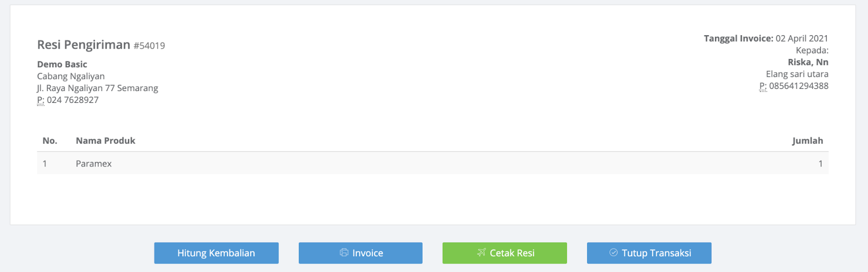
Task: Click the Resi Pengiriman heading
Action: click(x=84, y=44)
